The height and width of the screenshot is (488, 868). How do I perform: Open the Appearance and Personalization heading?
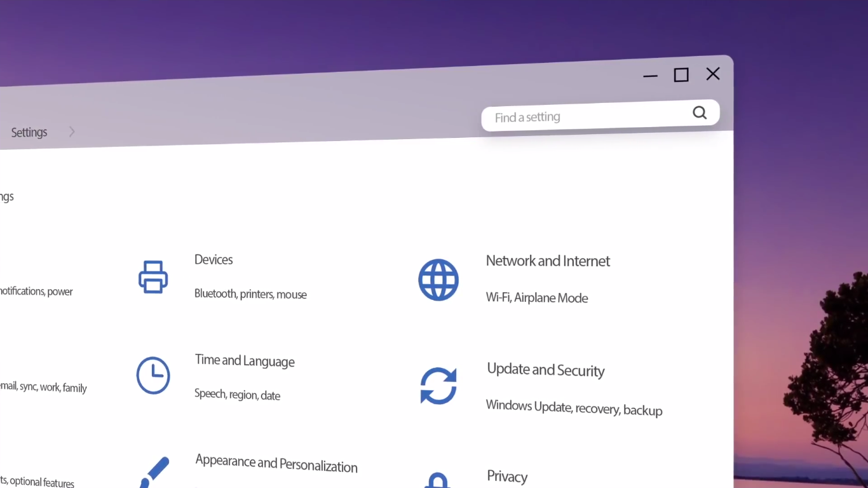(276, 463)
